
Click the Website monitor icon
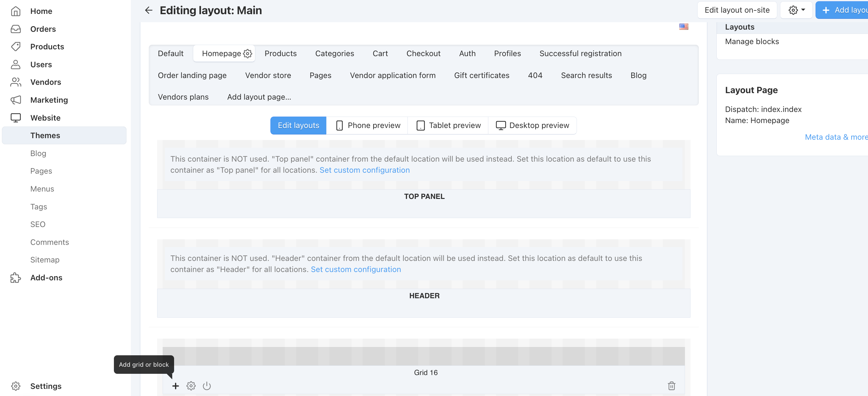coord(15,118)
